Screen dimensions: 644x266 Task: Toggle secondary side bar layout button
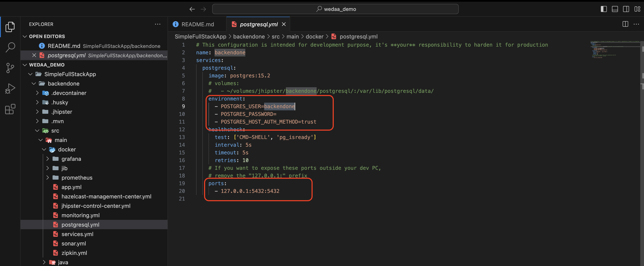(x=626, y=9)
